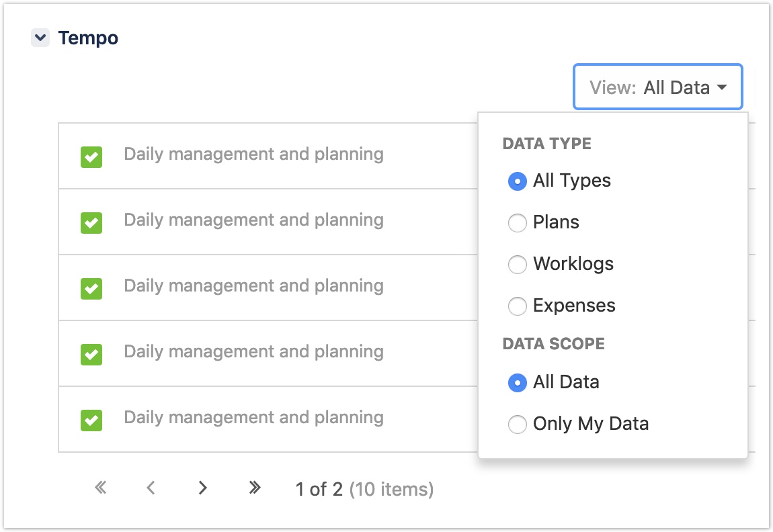Go to the next page
Screen dimensions: 773x532
[x=202, y=488]
